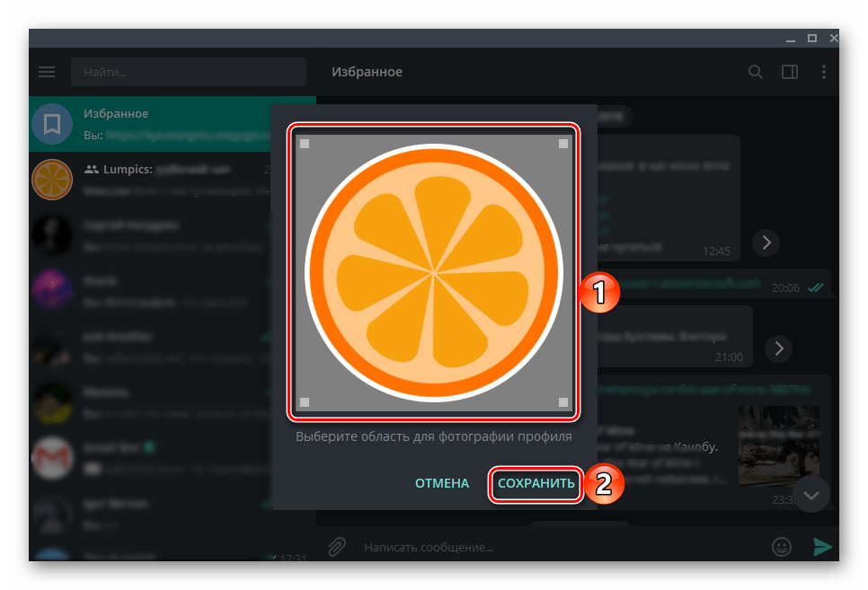The width and height of the screenshot is (868, 590).
Task: Click the top-left crop corner handle
Action: coord(305,144)
